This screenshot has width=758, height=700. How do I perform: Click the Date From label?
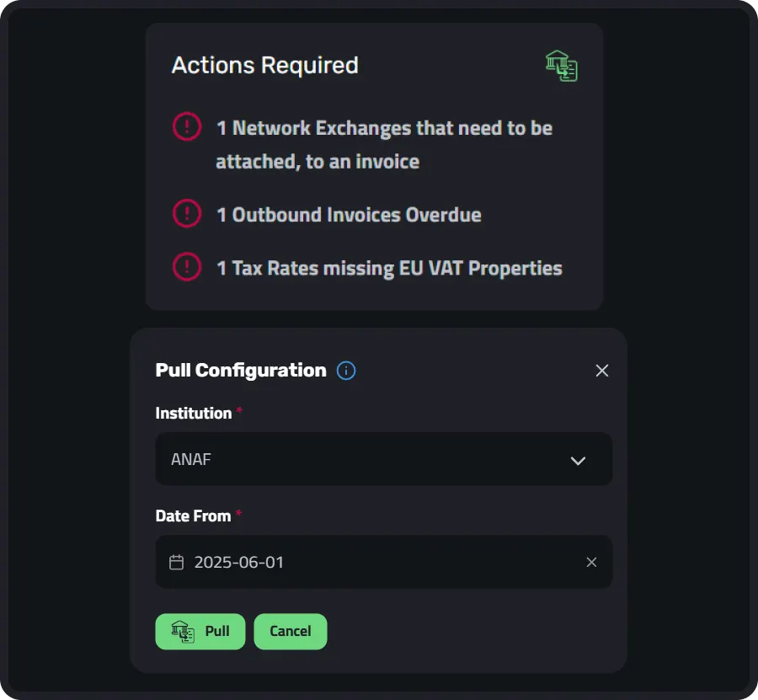(x=193, y=516)
